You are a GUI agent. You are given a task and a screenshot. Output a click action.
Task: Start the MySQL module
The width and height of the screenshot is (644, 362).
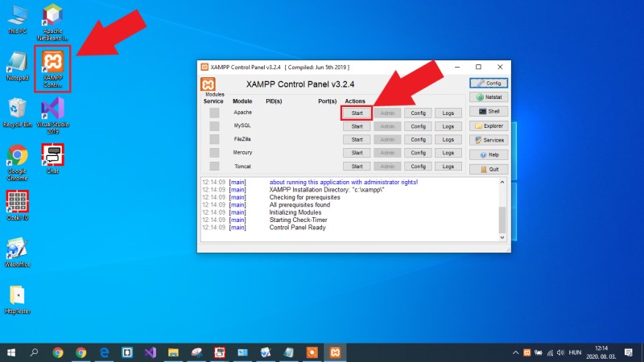pos(357,126)
